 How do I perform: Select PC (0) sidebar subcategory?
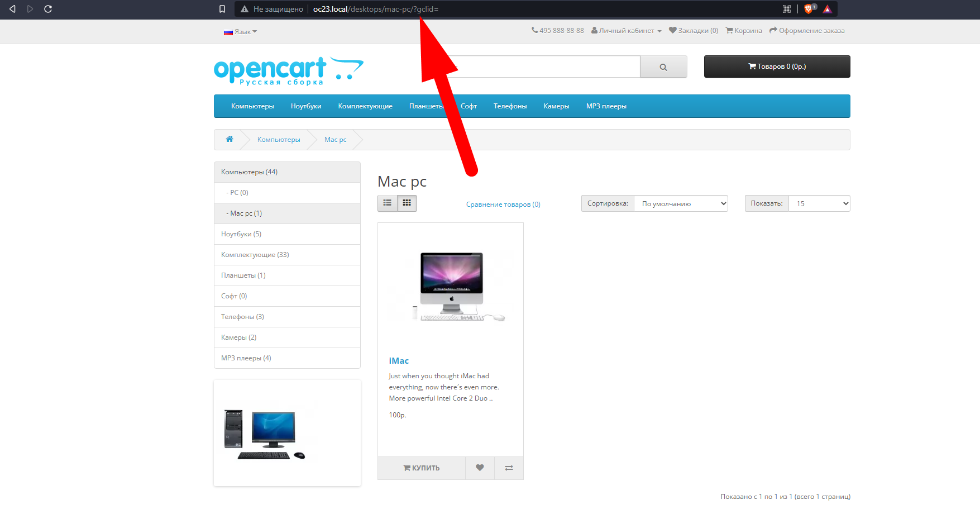point(287,193)
